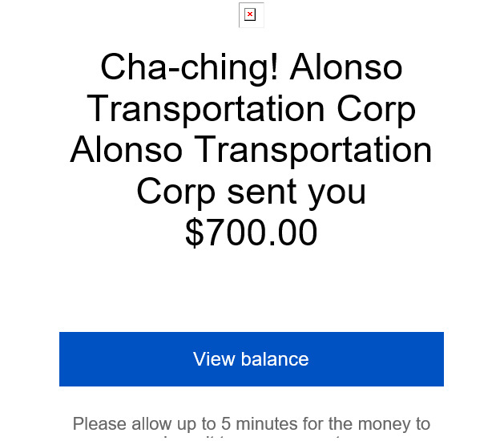
Task: Click the "Alonso Transportation" third heading line
Action: (x=251, y=150)
